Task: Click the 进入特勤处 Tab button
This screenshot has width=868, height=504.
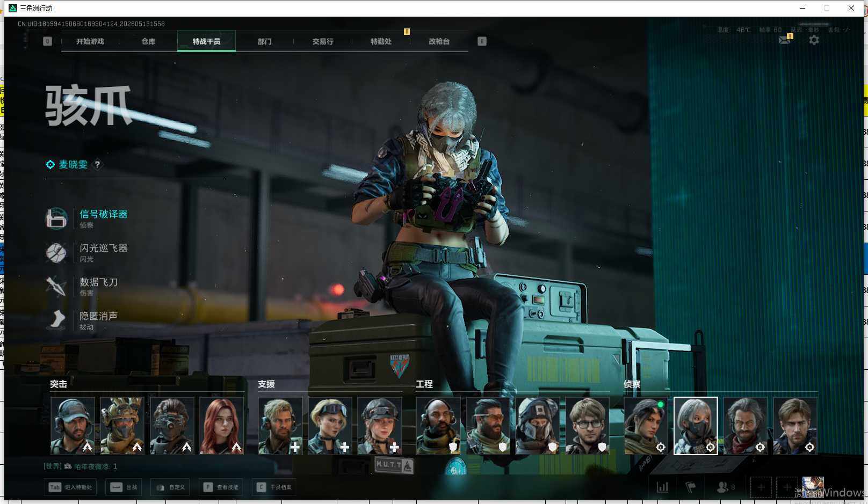Action: [x=71, y=487]
